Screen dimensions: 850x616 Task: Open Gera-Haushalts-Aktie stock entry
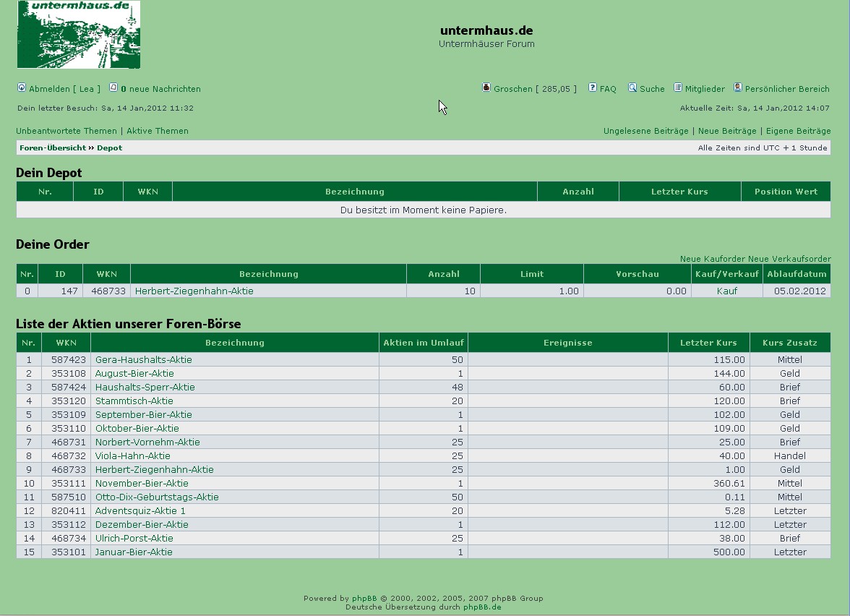point(144,360)
